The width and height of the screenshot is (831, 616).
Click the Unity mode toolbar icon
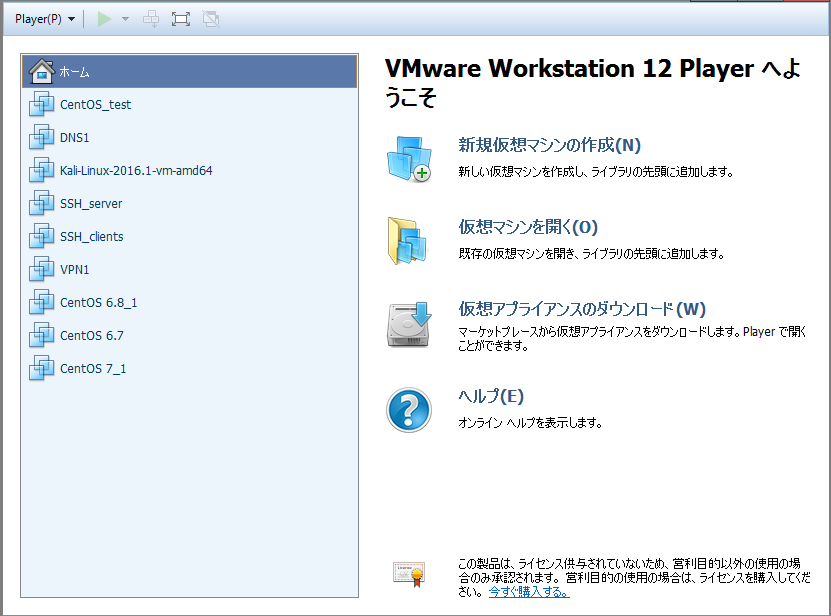211,19
